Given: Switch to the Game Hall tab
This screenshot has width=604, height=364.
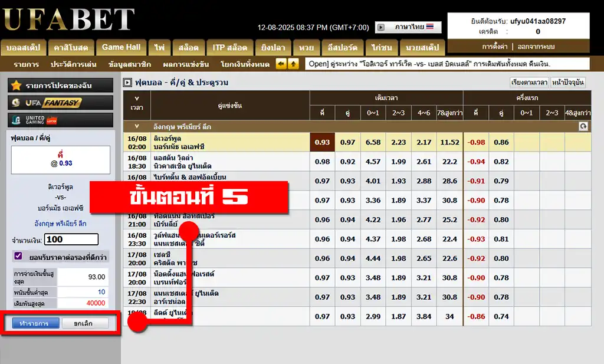Looking at the screenshot, I should point(121,47).
